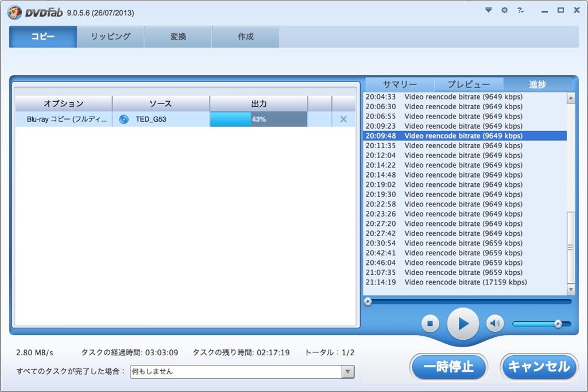588x392 pixels.
Task: Select the 20:04:33 log entry
Action: (465, 97)
